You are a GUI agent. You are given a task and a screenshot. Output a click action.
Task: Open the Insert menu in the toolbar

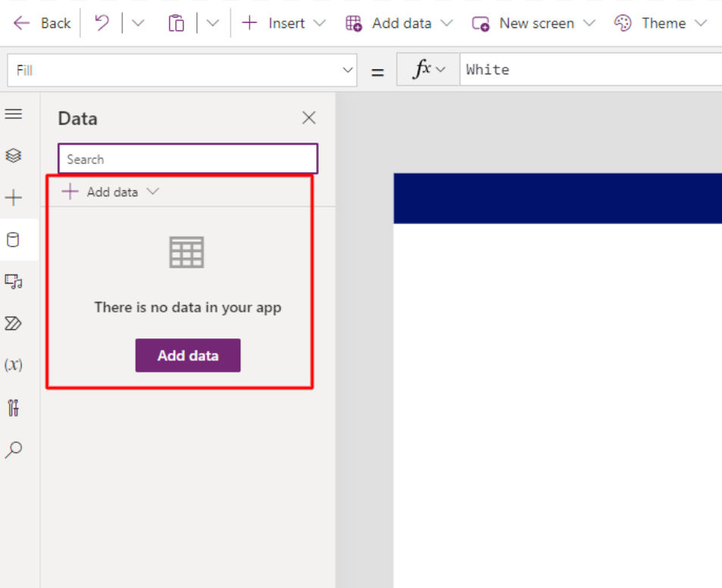tap(281, 23)
